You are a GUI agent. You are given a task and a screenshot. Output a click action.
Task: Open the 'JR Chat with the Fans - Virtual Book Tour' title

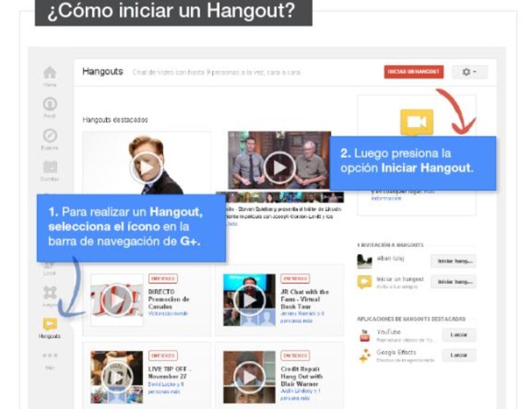click(305, 299)
